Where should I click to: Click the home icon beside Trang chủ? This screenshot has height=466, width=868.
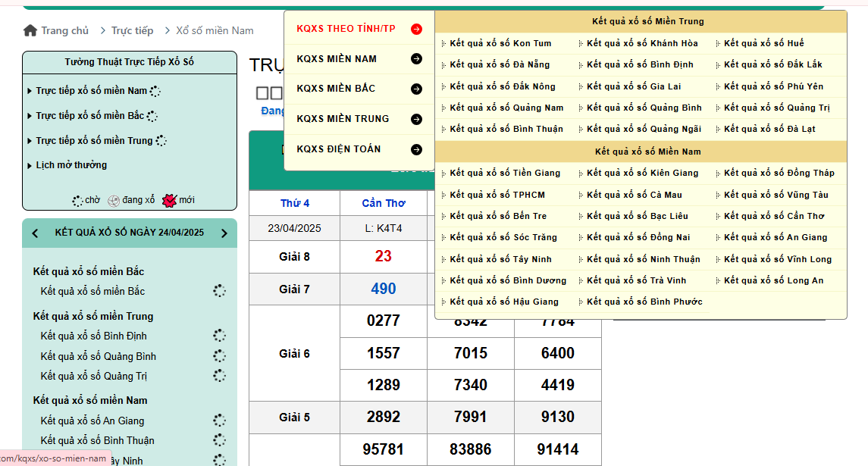[30, 30]
